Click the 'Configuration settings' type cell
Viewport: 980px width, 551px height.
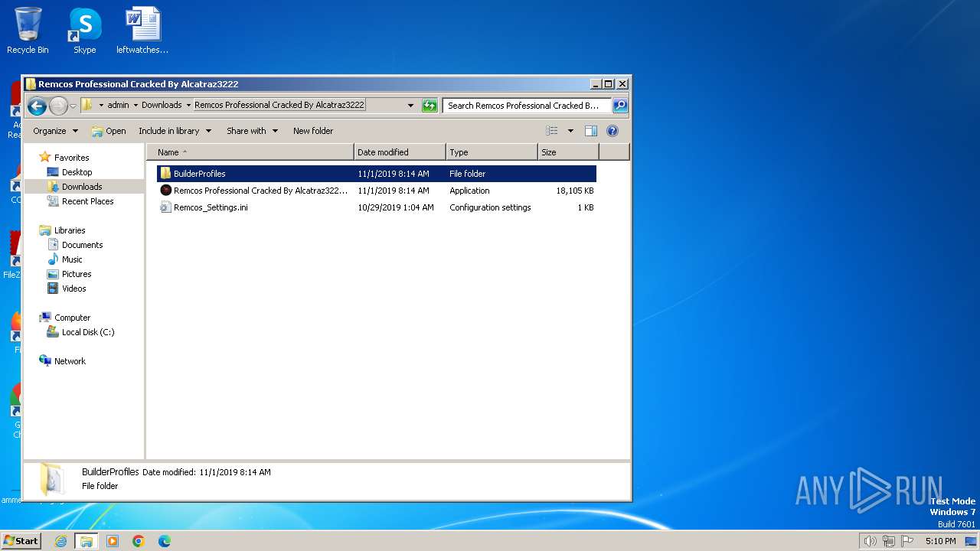coord(490,207)
